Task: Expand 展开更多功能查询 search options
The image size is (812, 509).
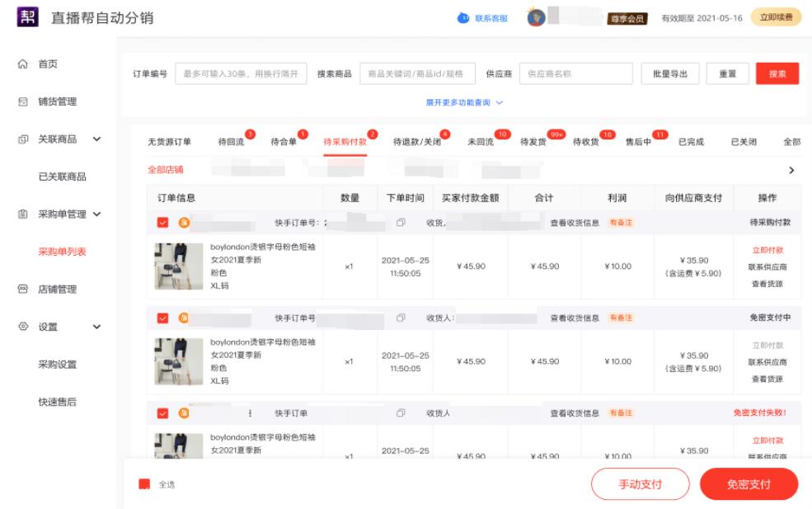Action: tap(464, 102)
